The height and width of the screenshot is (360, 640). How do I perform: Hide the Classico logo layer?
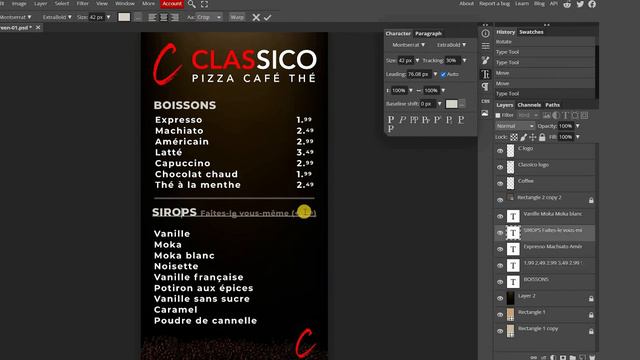click(x=500, y=167)
